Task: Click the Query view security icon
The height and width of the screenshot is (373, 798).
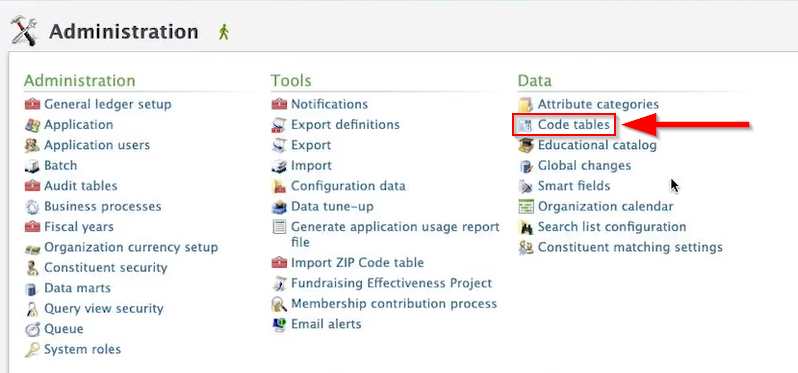Action: (32, 309)
